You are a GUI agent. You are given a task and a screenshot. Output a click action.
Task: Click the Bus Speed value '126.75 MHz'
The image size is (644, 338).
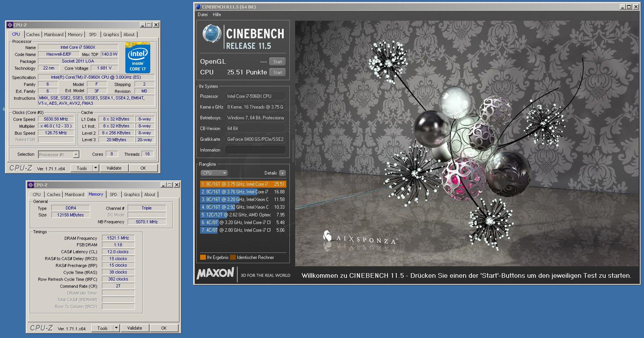point(56,133)
